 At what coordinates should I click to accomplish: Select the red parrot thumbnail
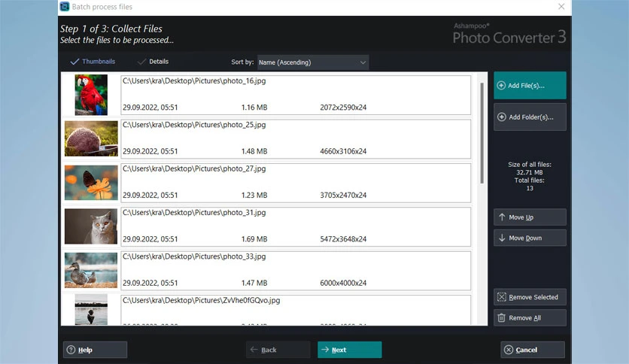[x=91, y=95]
